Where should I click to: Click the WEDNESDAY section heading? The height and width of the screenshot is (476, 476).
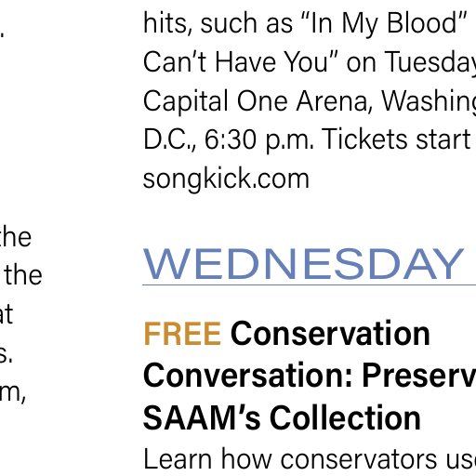[303, 264]
